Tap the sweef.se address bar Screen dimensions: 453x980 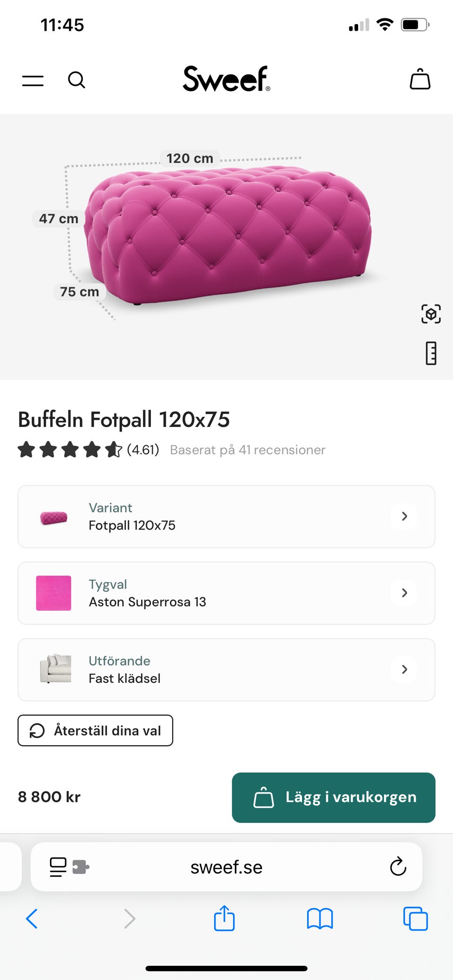(226, 867)
